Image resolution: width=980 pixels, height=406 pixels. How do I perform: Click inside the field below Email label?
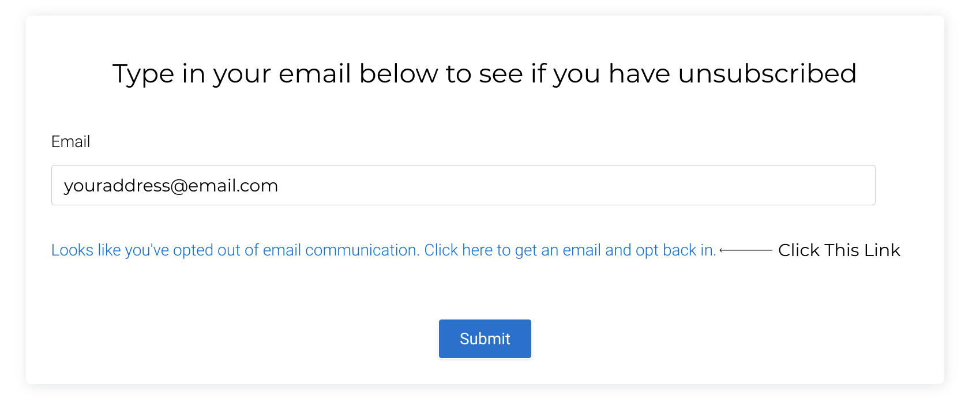point(463,185)
